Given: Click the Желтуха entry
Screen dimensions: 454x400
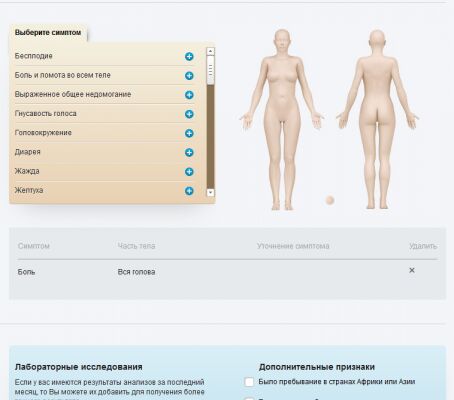Looking at the screenshot, I should 29,190.
